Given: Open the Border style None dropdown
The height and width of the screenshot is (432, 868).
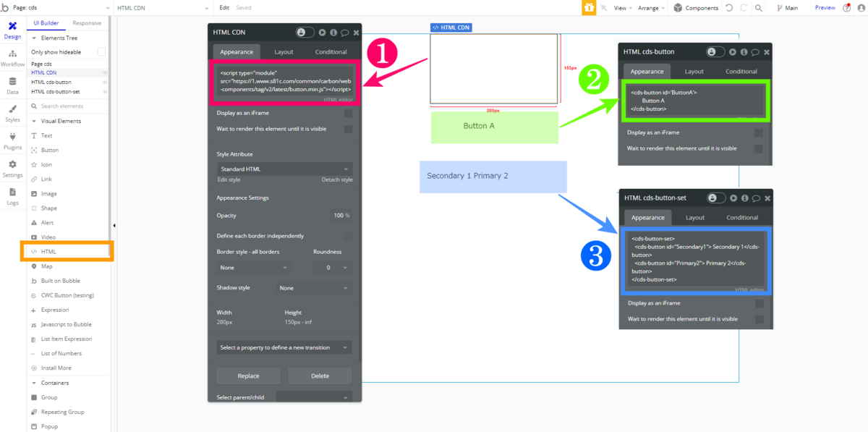Looking at the screenshot, I should pyautogui.click(x=252, y=267).
